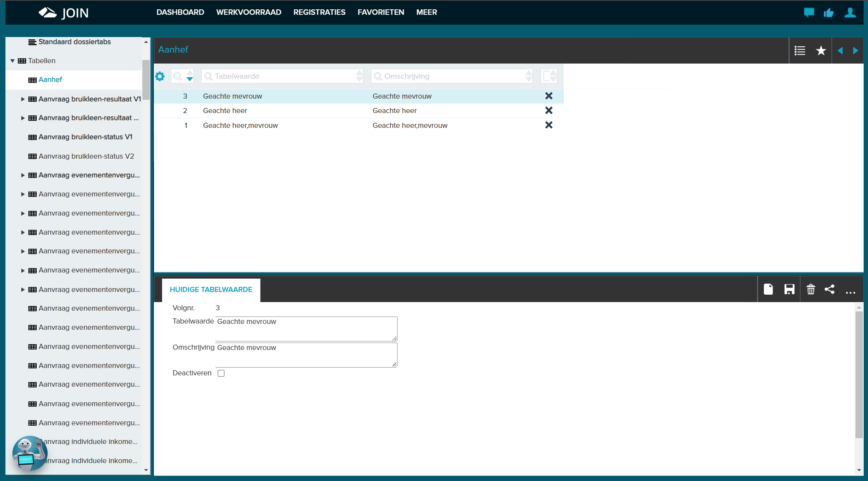Open the WERKVOORRAAD menu
This screenshot has width=868, height=481.
pyautogui.click(x=249, y=12)
